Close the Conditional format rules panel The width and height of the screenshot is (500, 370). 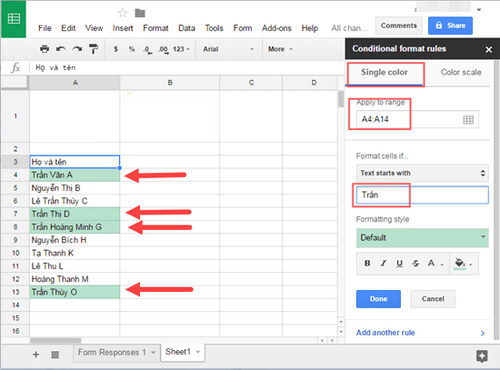(489, 50)
